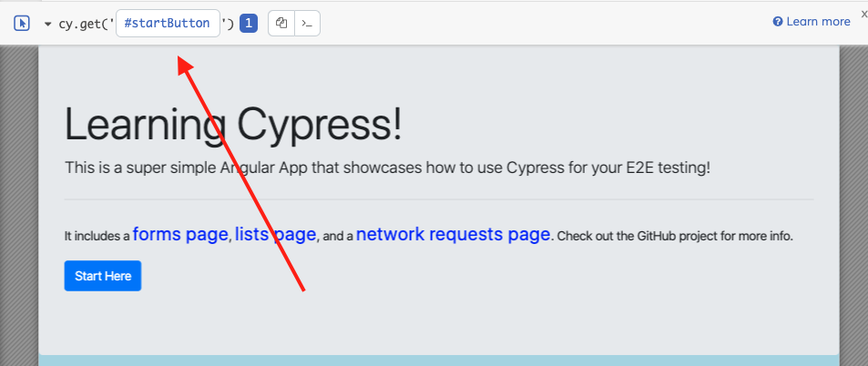This screenshot has width=868, height=366.
Task: Click the #startButton selector input field
Action: coord(168,24)
